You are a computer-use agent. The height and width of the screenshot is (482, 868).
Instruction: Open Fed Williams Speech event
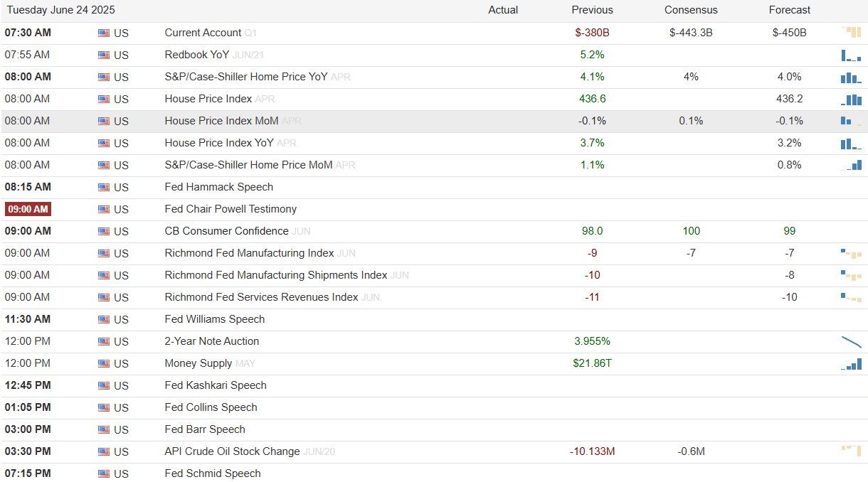pyautogui.click(x=214, y=319)
